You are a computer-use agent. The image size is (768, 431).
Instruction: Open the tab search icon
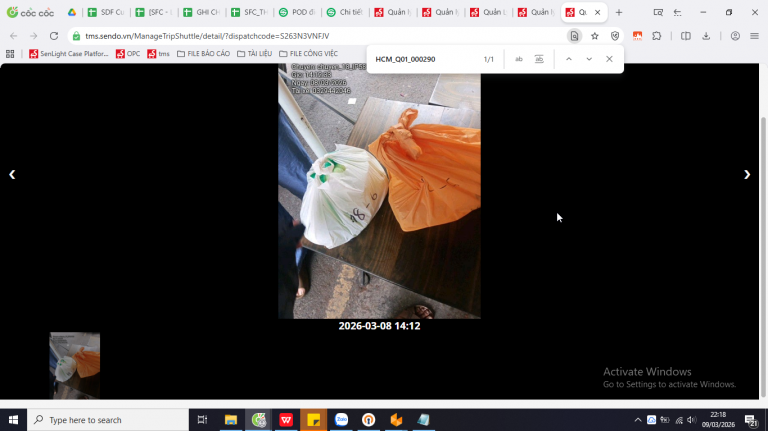[x=658, y=12]
